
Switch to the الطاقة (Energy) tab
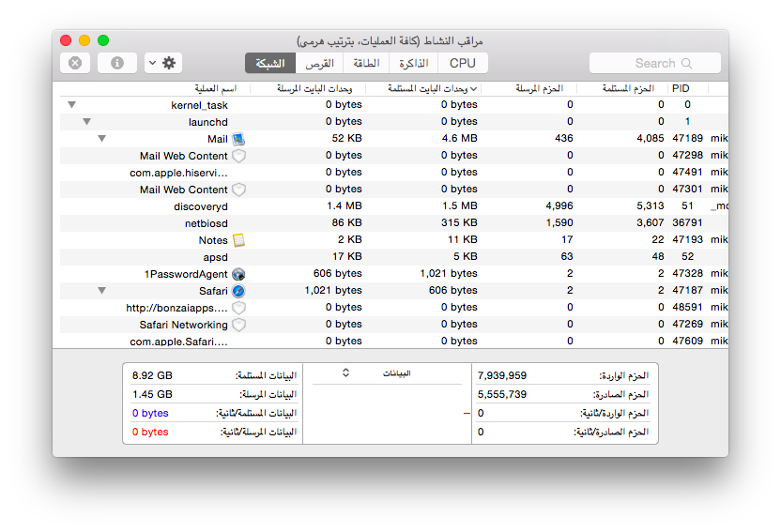[366, 63]
